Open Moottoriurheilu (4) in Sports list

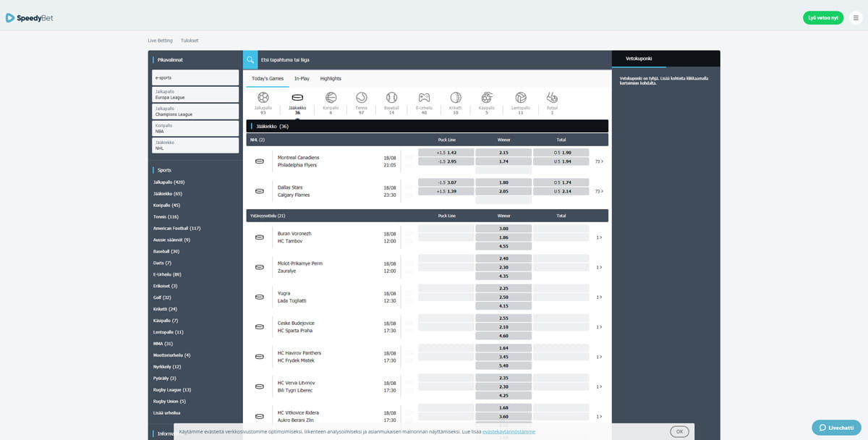pos(172,355)
